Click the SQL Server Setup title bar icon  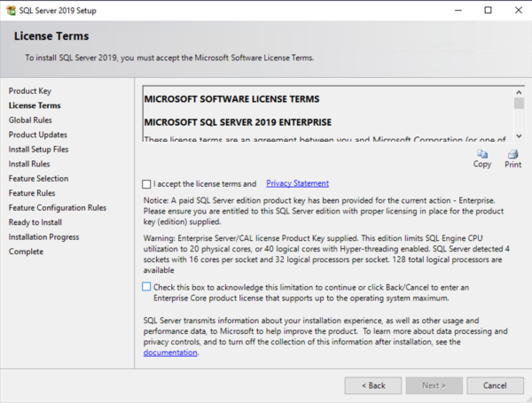coord(11,10)
